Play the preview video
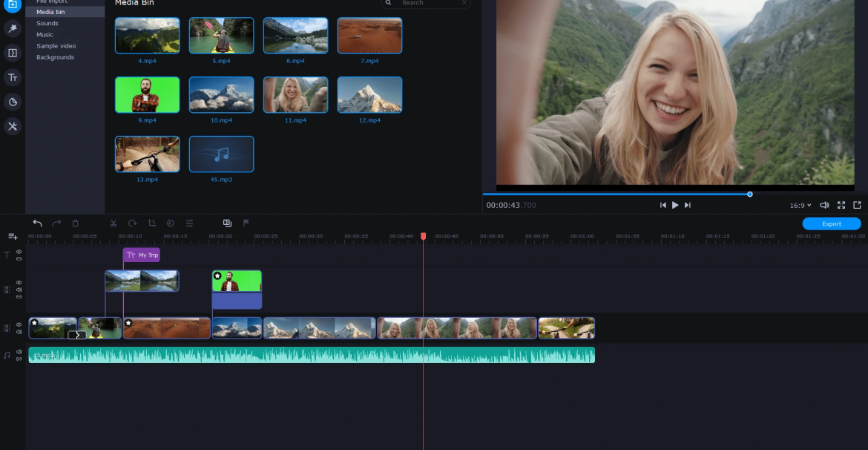The width and height of the screenshot is (868, 450). 675,205
